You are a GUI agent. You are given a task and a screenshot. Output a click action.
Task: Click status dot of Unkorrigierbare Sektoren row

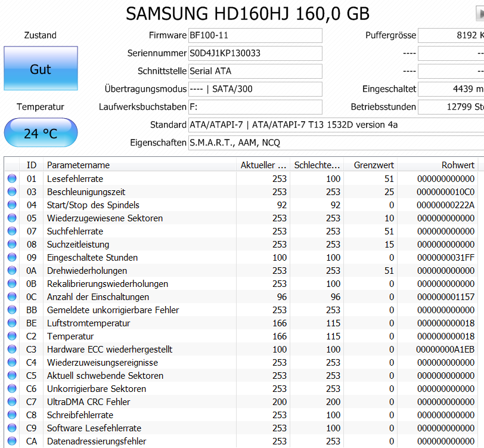coord(12,389)
